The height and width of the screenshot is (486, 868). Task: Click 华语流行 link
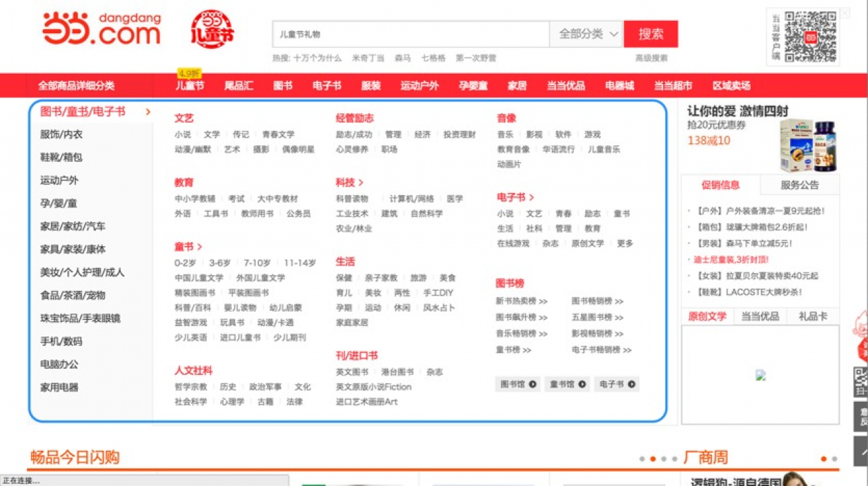[x=558, y=149]
